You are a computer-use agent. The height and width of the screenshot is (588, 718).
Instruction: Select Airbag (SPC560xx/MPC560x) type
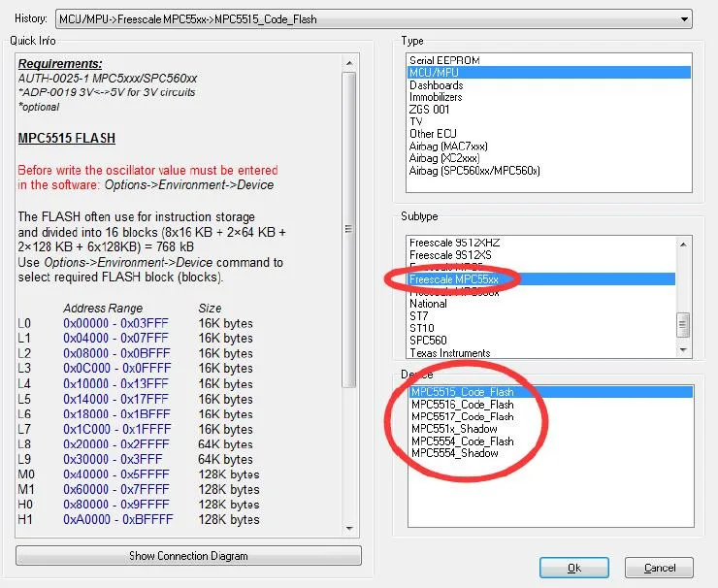point(474,171)
